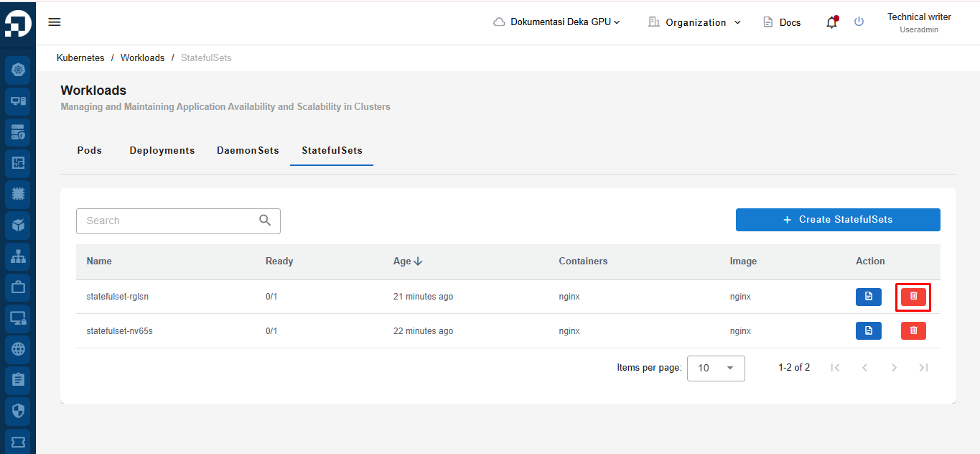Click the power icon in header

[859, 22]
